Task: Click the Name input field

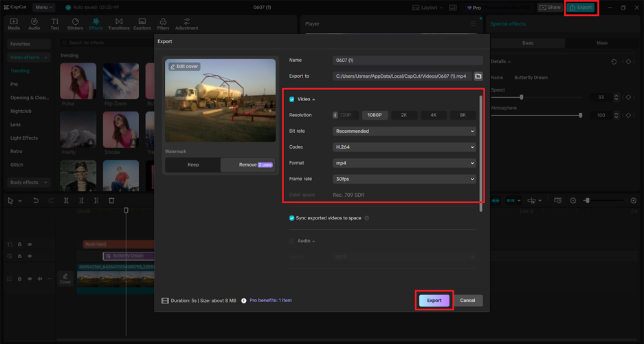Action: pos(407,61)
